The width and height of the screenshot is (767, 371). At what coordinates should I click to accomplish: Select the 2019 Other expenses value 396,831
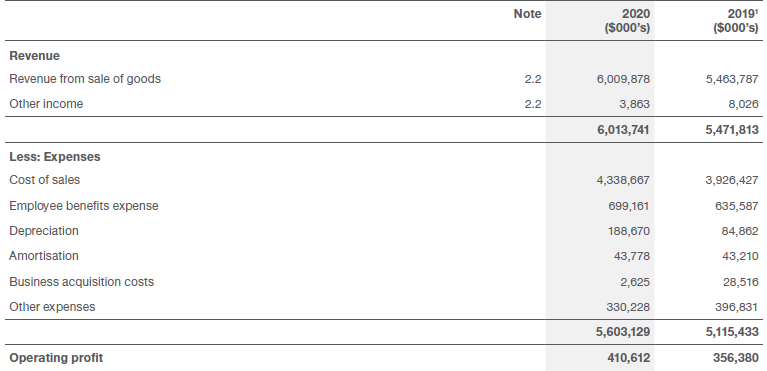[x=737, y=307]
